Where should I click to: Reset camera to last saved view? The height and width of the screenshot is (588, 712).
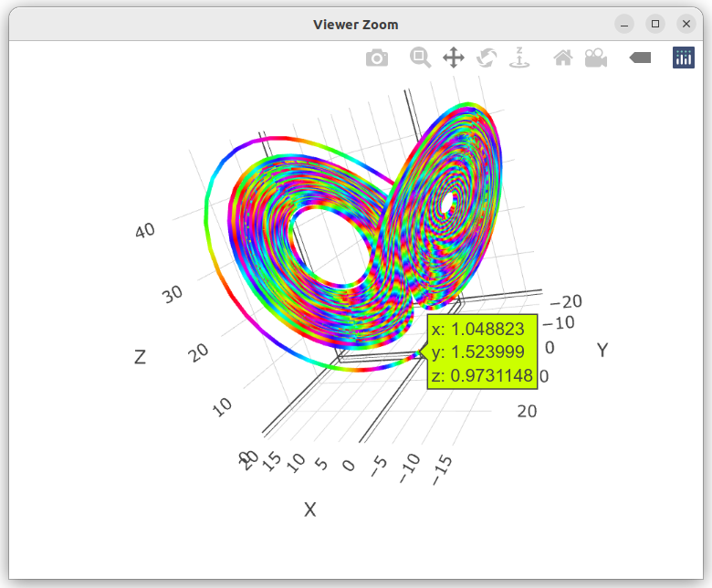pyautogui.click(x=596, y=58)
